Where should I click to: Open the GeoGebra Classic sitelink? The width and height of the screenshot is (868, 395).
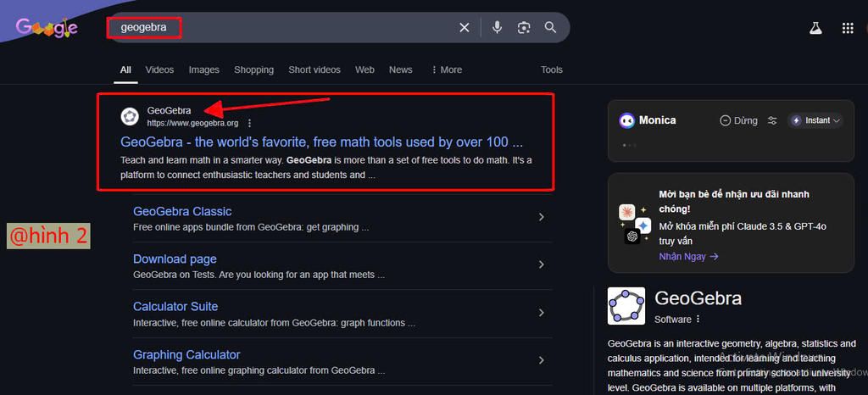click(x=182, y=211)
